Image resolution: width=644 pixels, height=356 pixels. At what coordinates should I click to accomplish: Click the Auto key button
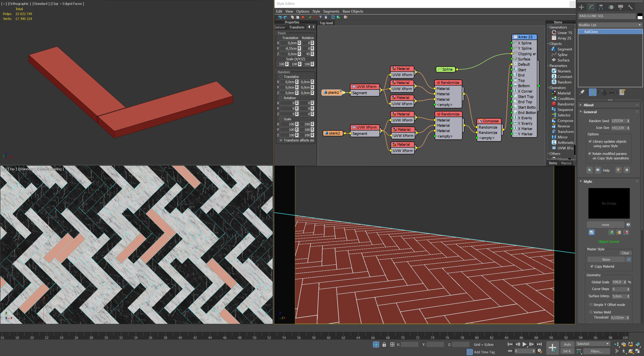coord(567,344)
